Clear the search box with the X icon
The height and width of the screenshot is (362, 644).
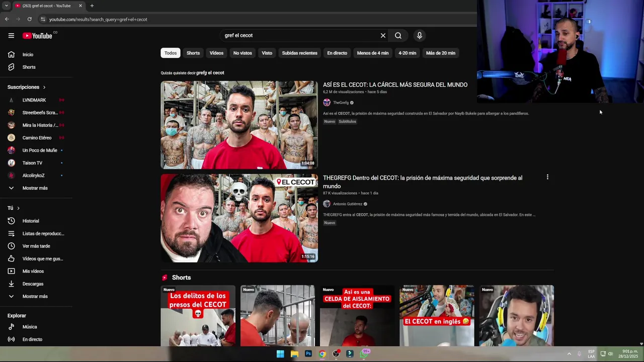click(x=383, y=36)
